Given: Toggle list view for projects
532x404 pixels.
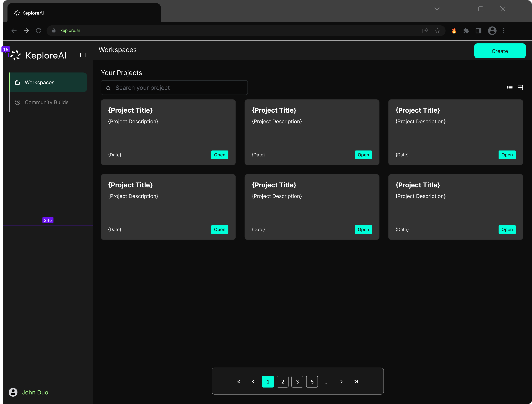Looking at the screenshot, I should 510,87.
